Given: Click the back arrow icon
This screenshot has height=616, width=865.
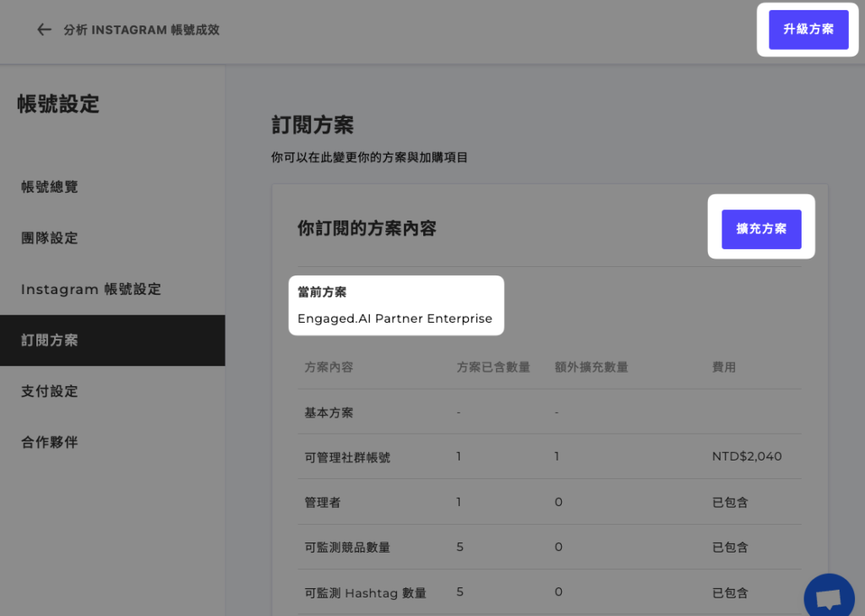Looking at the screenshot, I should [x=44, y=30].
